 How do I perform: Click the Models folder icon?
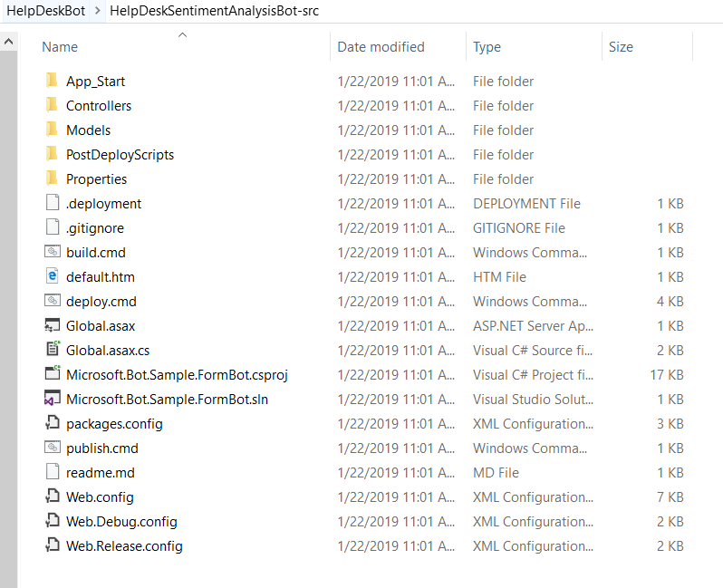[53, 130]
